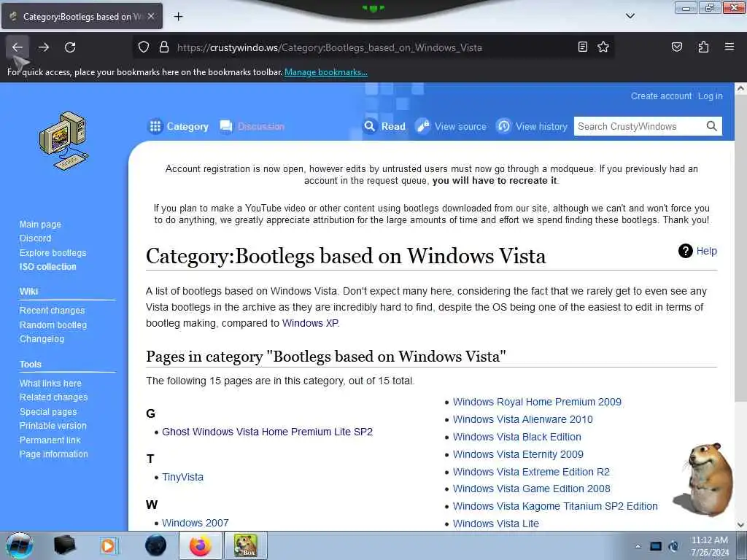Click Create account link
This screenshot has width=747, height=560.
click(x=661, y=96)
